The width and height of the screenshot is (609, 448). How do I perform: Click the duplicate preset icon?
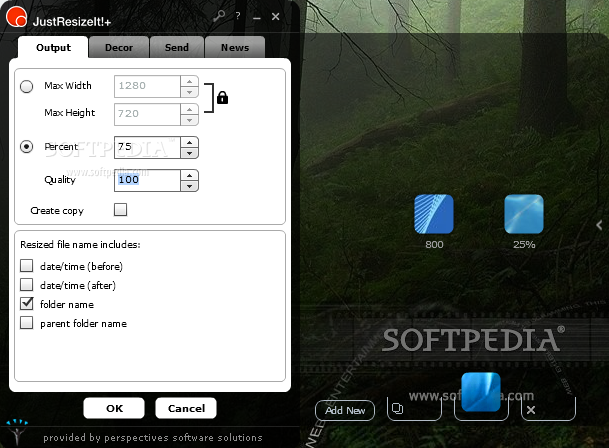[x=397, y=409]
